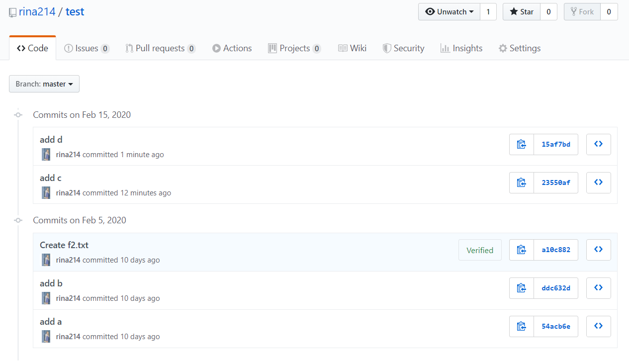Screen dimensions: 629x364
Task: Open the Projects tab
Action: [x=294, y=48]
